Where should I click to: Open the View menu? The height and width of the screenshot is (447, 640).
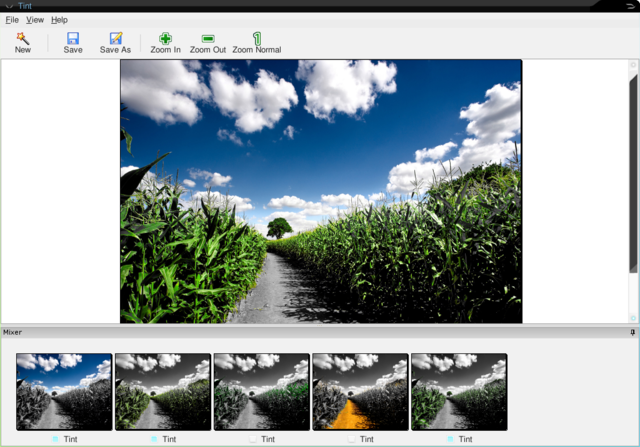point(35,20)
